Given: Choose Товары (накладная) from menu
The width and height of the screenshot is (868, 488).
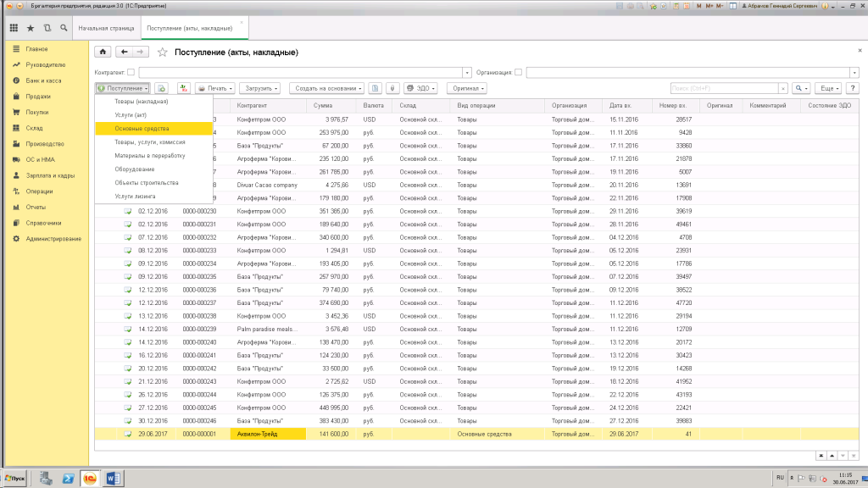Looking at the screenshot, I should pyautogui.click(x=154, y=102).
